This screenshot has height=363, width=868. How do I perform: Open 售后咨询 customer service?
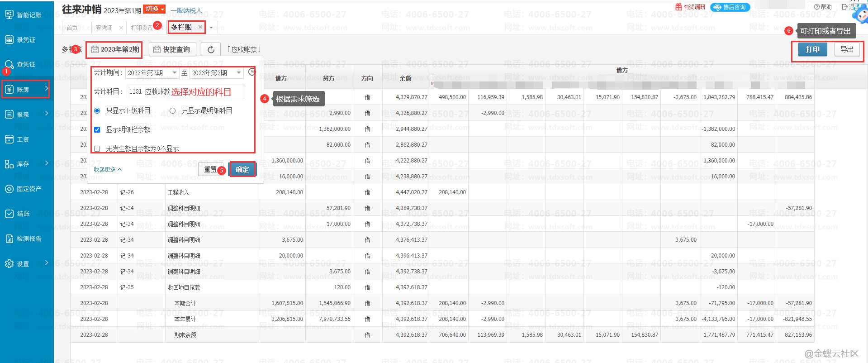coord(730,7)
